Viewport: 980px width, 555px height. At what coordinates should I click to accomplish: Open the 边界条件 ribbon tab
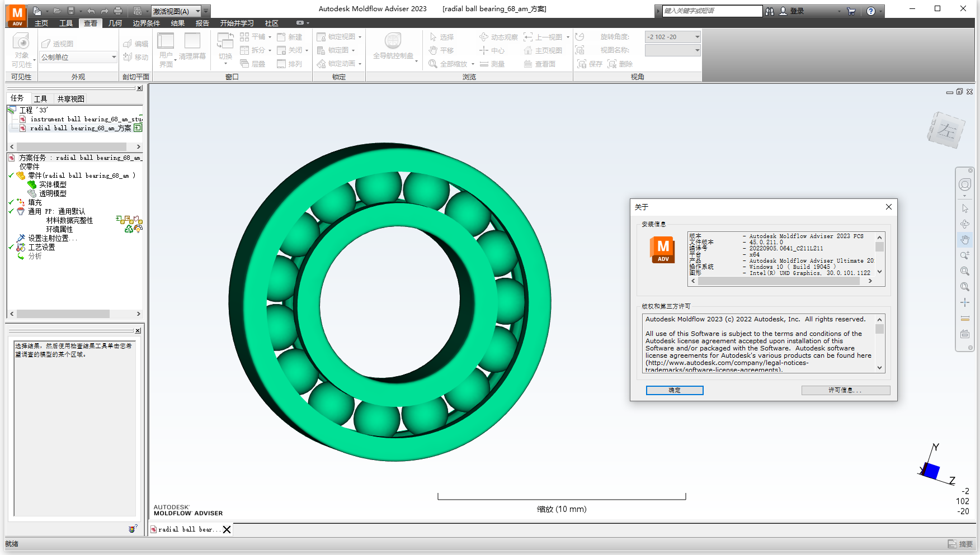147,23
